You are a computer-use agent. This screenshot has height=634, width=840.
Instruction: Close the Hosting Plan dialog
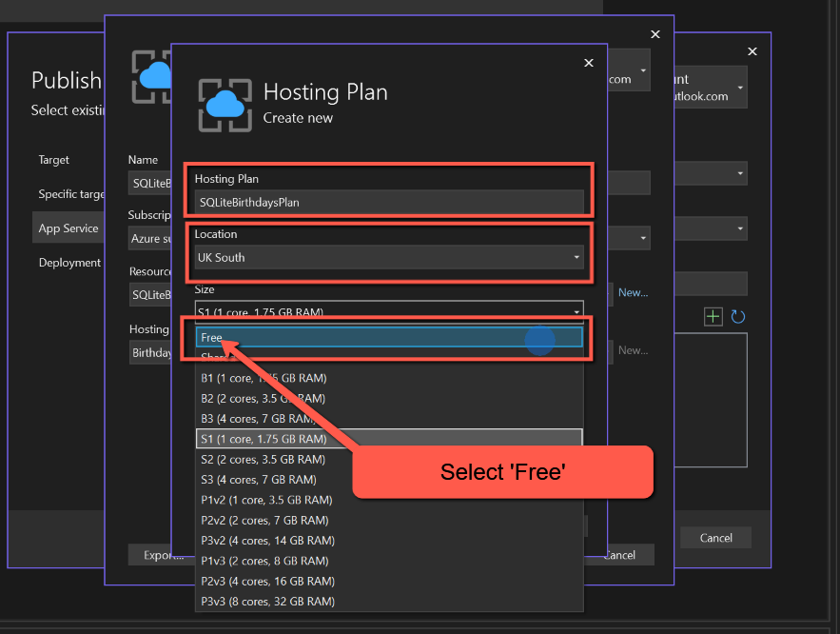tap(588, 63)
